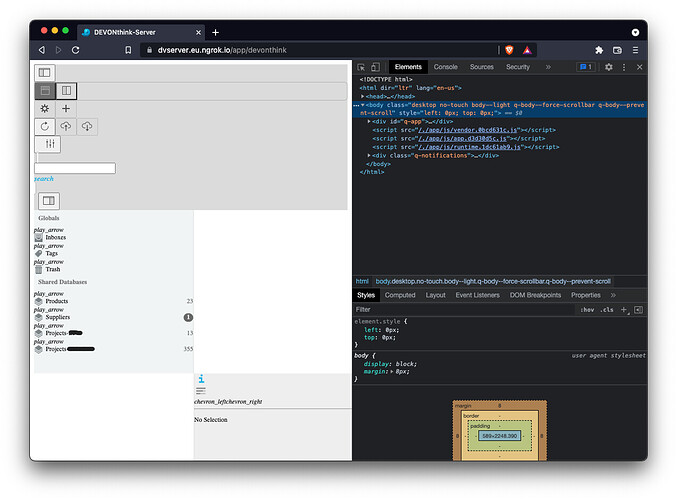The image size is (676, 500).
Task: Activate the DevTools element picker
Action: click(x=361, y=67)
